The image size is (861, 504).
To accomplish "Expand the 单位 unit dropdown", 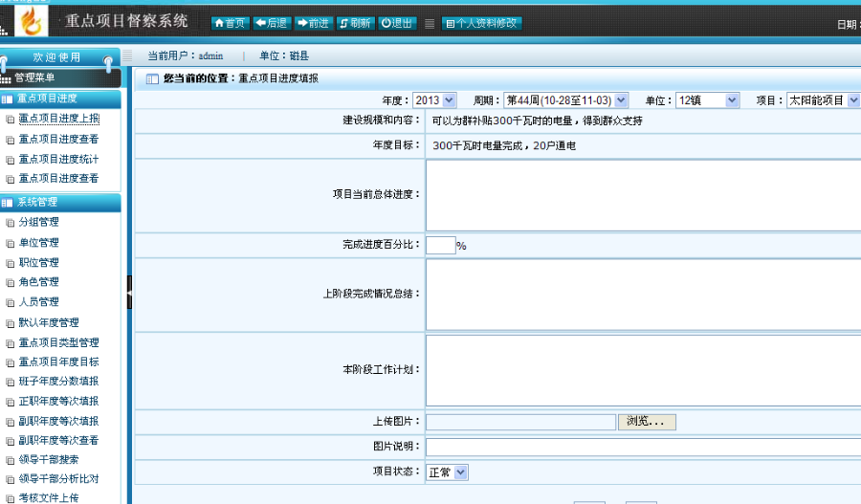I will pos(707,100).
